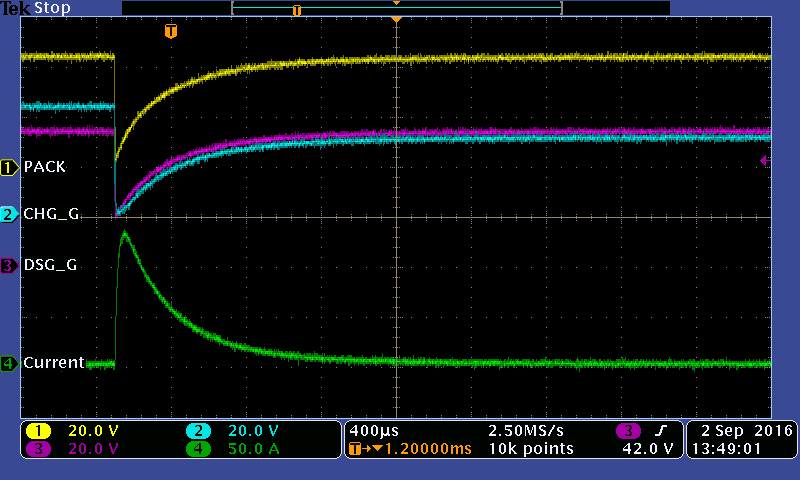Click the magenta channel 3 badge in scale readout

pos(38,449)
